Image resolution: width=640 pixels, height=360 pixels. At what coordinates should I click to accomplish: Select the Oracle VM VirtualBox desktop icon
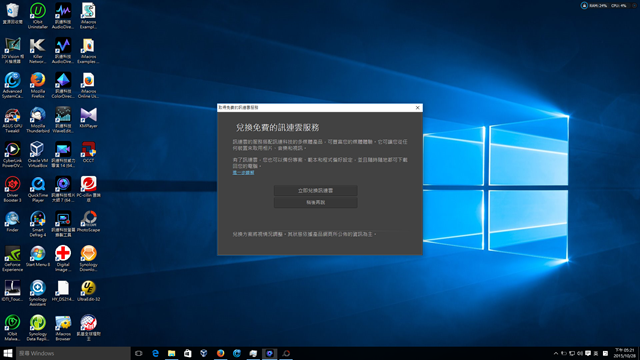click(x=38, y=155)
